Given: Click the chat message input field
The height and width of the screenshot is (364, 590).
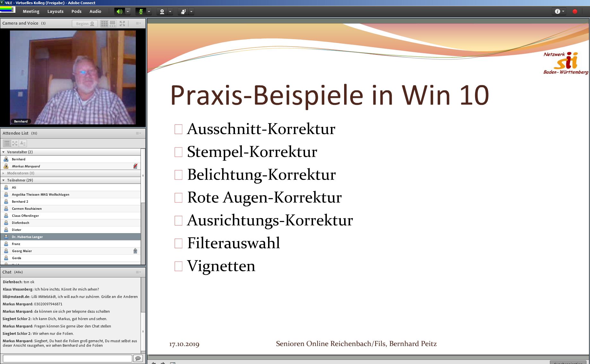Looking at the screenshot, I should click(67, 358).
